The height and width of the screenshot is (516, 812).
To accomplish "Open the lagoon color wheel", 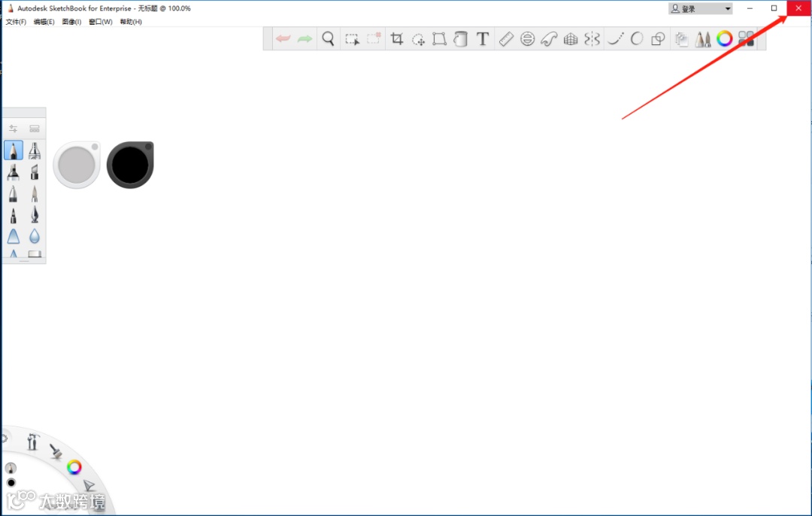I will [x=74, y=467].
